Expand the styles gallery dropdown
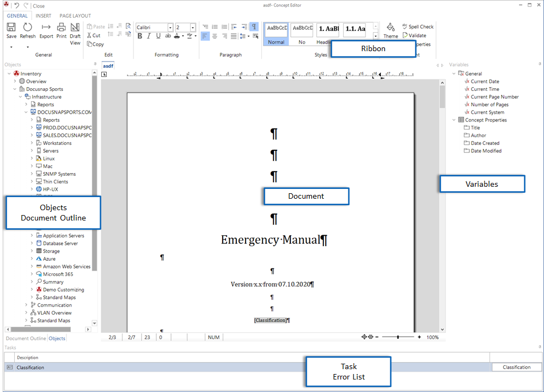544x392 pixels. click(x=375, y=36)
